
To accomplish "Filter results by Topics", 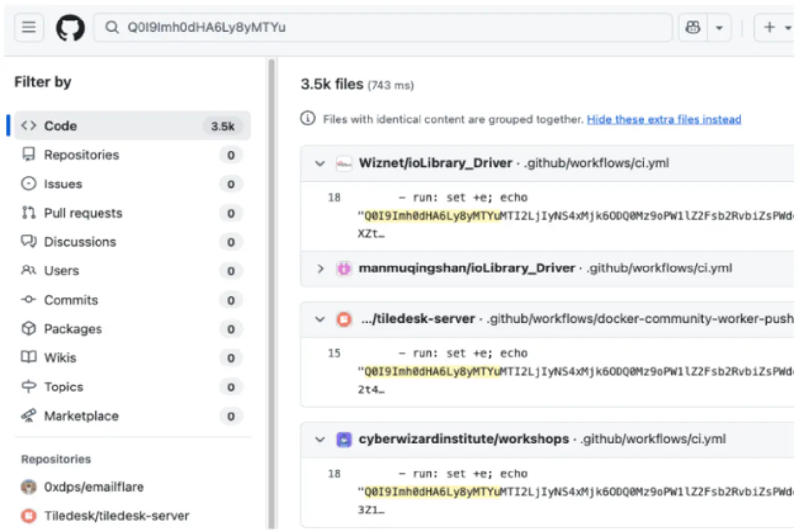I will click(x=132, y=387).
